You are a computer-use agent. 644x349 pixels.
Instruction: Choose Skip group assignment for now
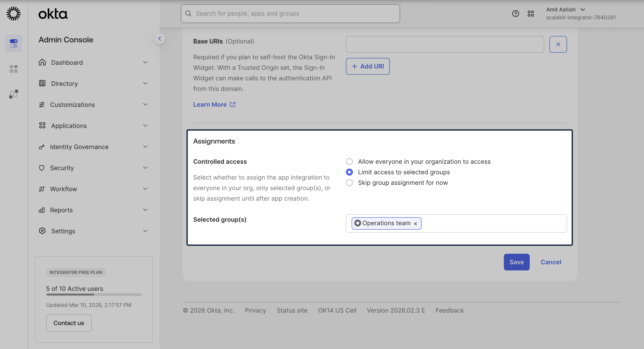(x=349, y=183)
